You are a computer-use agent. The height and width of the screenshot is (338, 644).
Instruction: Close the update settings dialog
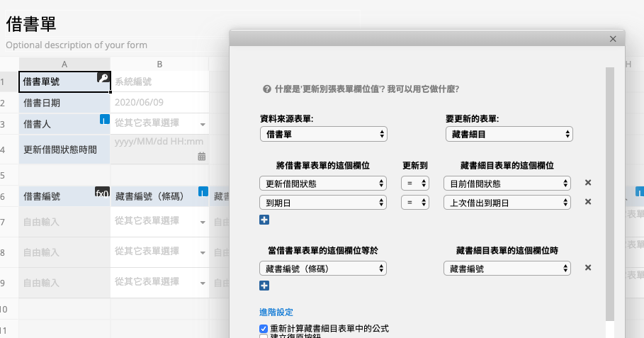[614, 40]
